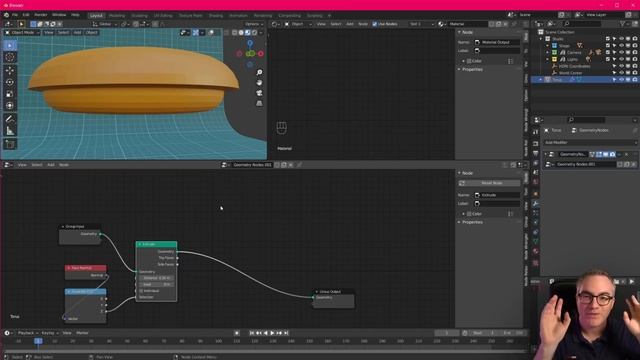
Task: Jump to timeline start frame button
Action: point(252,333)
